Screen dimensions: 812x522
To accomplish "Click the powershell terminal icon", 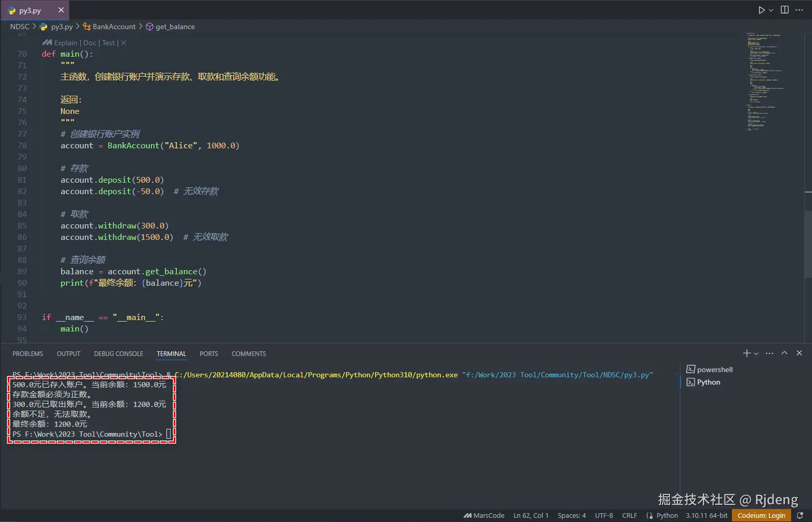I will 690,370.
